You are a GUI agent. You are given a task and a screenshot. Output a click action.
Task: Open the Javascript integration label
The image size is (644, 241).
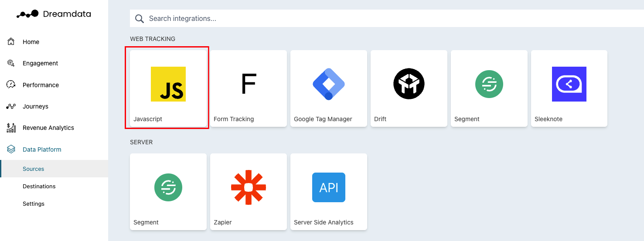click(148, 119)
